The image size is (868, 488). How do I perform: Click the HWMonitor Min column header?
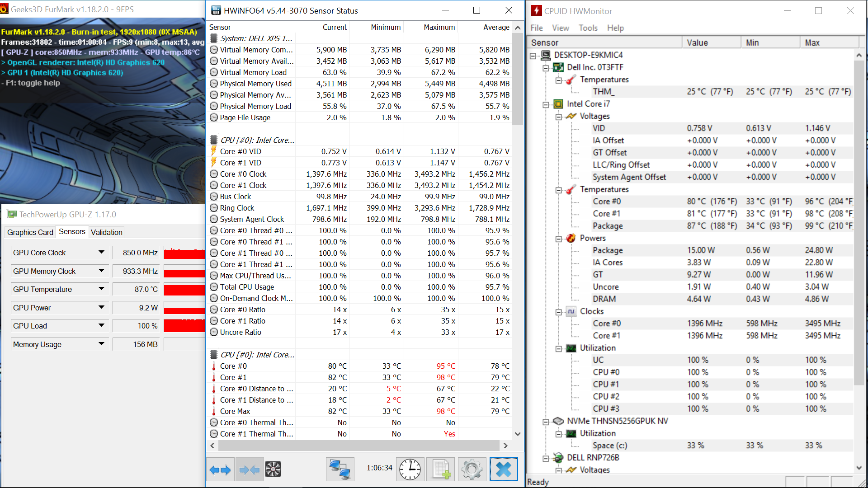[771, 42]
